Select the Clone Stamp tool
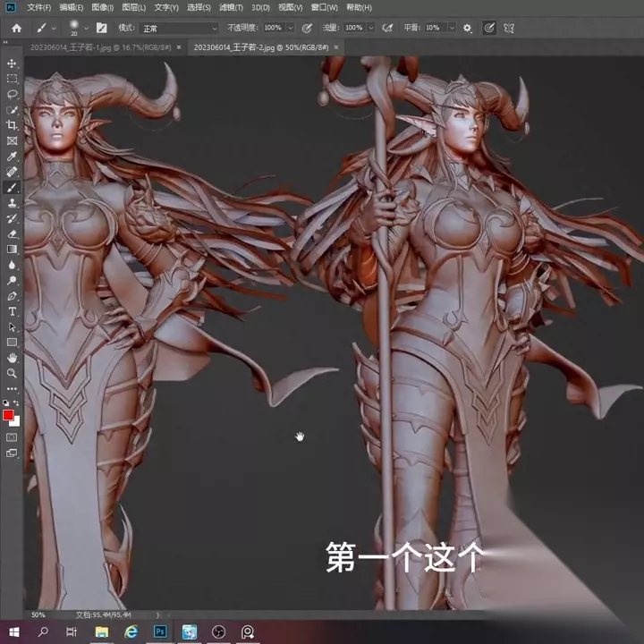 click(x=12, y=203)
